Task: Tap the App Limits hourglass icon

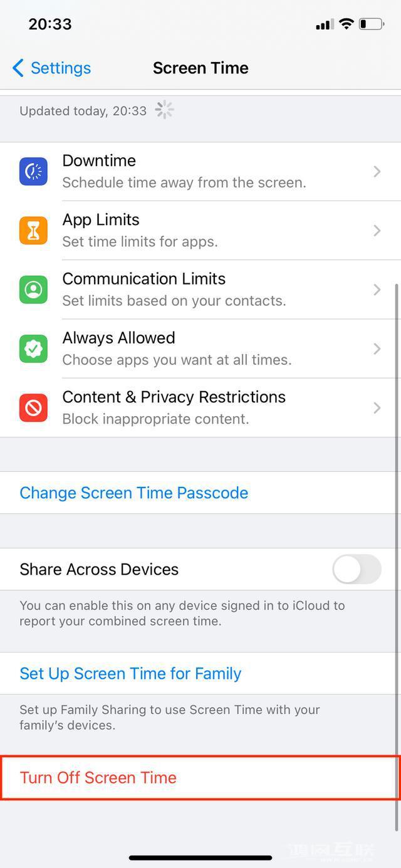Action: 33,231
